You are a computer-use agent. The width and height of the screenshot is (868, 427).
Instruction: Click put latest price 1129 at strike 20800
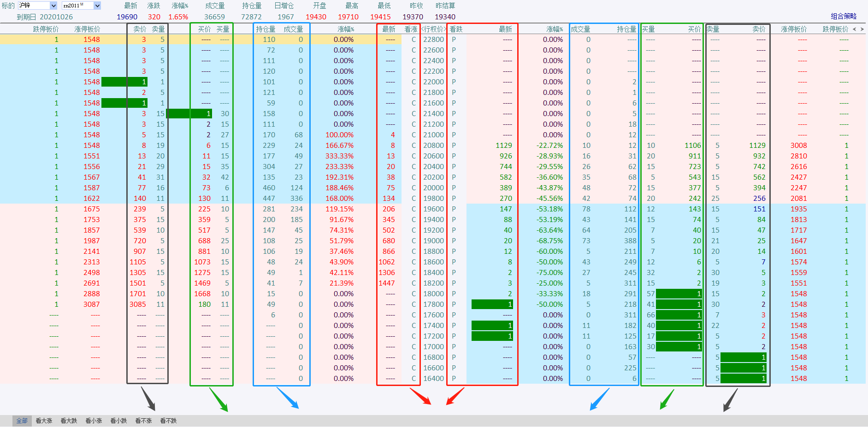503,146
